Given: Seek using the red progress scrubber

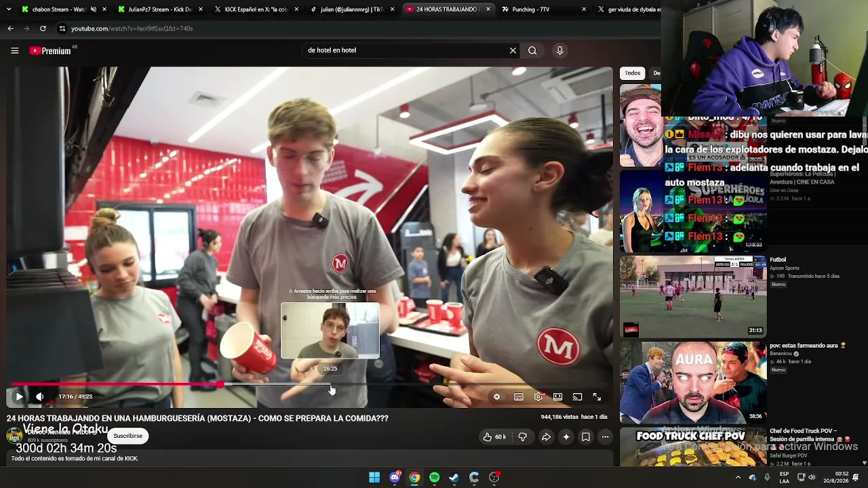Looking at the screenshot, I should click(220, 384).
